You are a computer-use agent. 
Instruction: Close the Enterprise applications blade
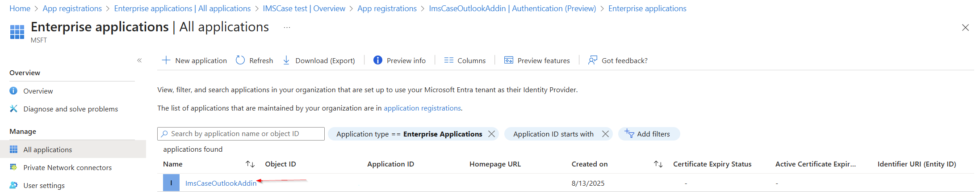[x=965, y=28]
